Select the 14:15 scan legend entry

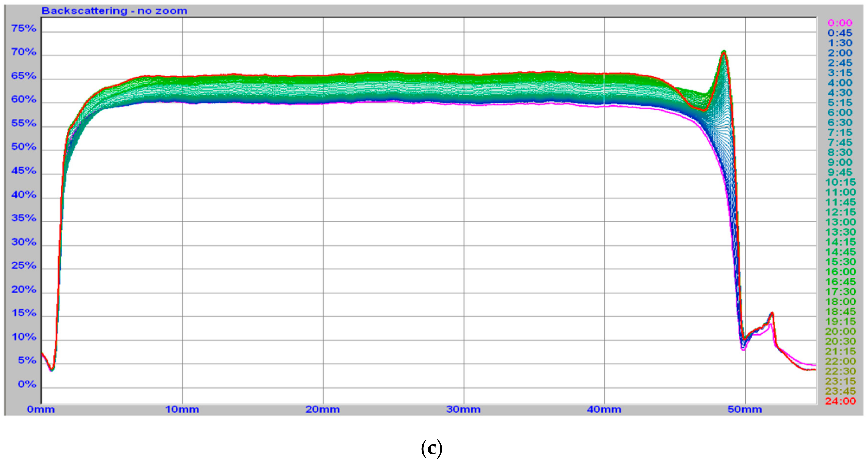pyautogui.click(x=840, y=242)
